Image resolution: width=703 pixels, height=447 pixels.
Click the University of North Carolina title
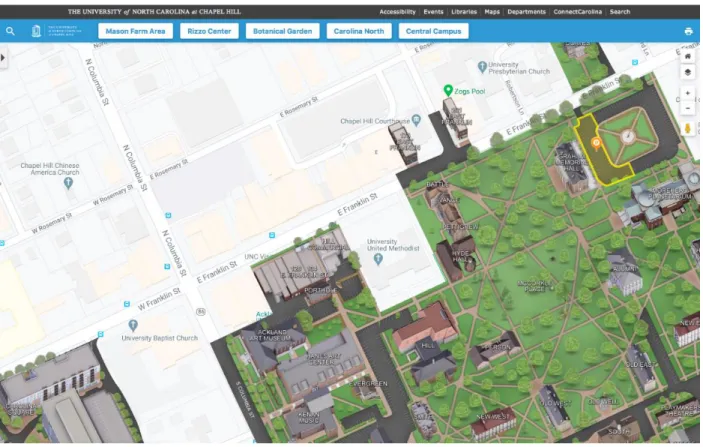pos(154,12)
